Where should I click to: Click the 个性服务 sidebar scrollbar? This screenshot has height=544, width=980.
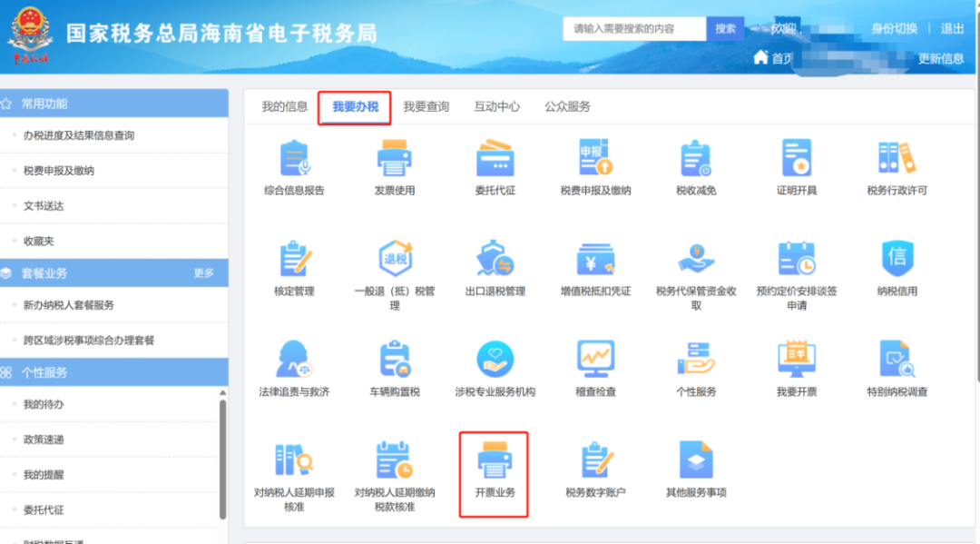tap(222, 460)
